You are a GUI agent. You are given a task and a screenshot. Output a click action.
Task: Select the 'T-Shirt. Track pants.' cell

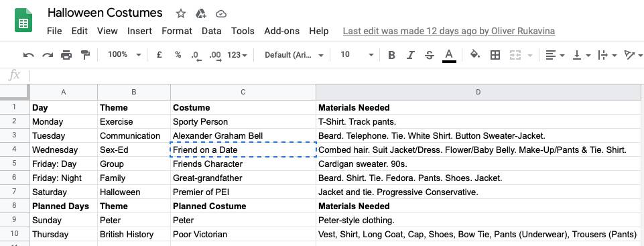click(478, 121)
